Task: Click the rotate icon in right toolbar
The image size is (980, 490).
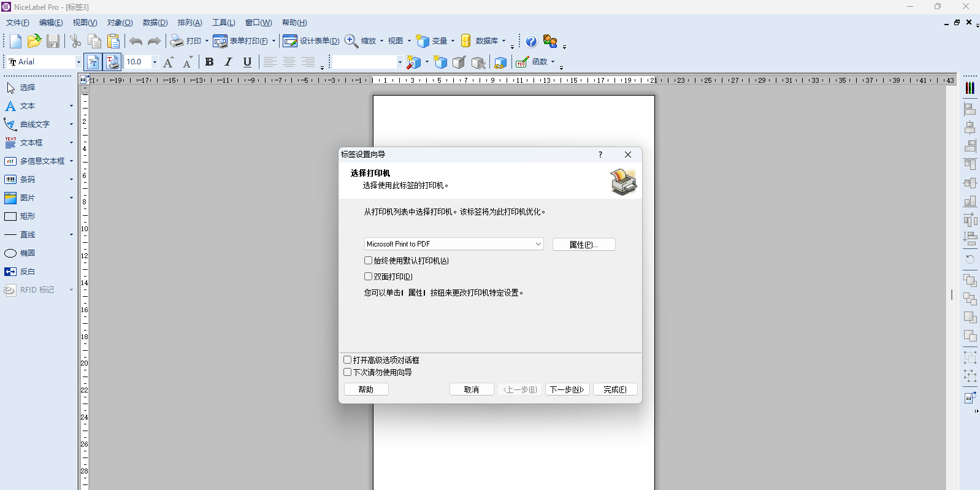Action: click(970, 259)
